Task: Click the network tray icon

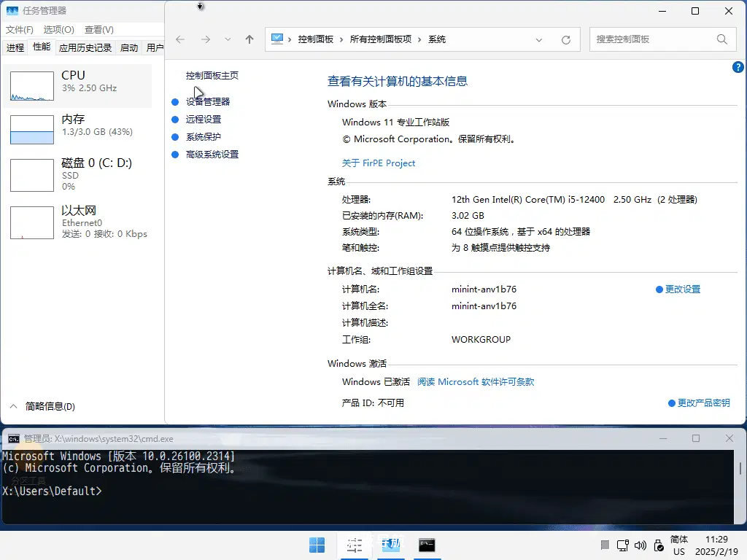Action: coord(623,545)
